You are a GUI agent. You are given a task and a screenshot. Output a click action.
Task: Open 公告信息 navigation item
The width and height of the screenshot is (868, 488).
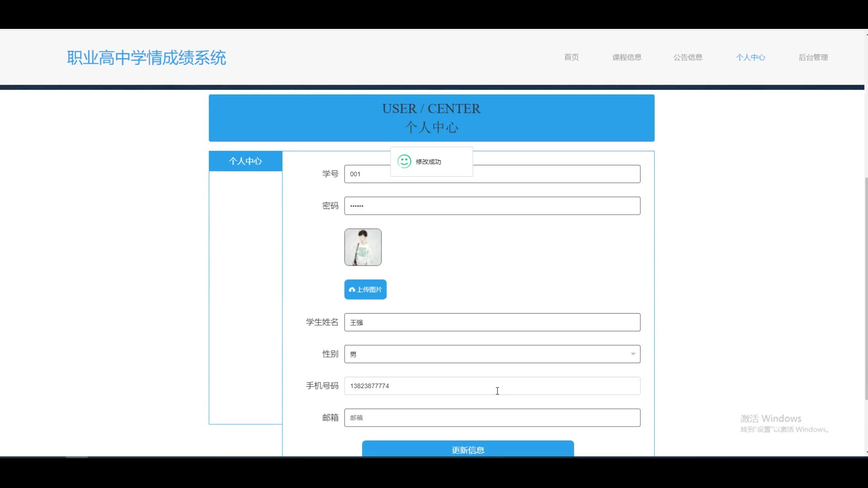(x=688, y=57)
